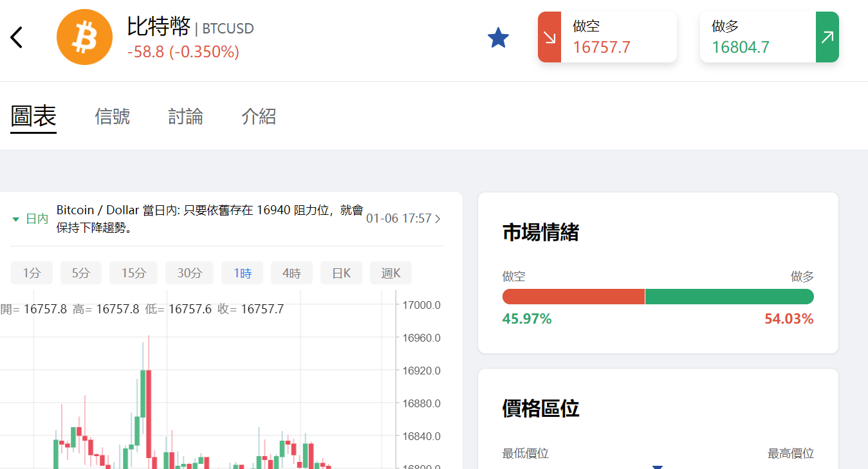Switch to the 討論 tab
The height and width of the screenshot is (469, 868).
(x=186, y=116)
